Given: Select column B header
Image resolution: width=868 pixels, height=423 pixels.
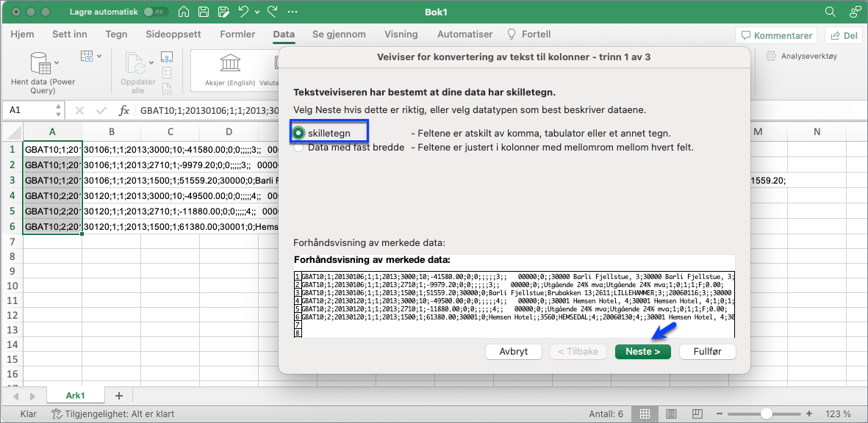Looking at the screenshot, I should [x=111, y=131].
